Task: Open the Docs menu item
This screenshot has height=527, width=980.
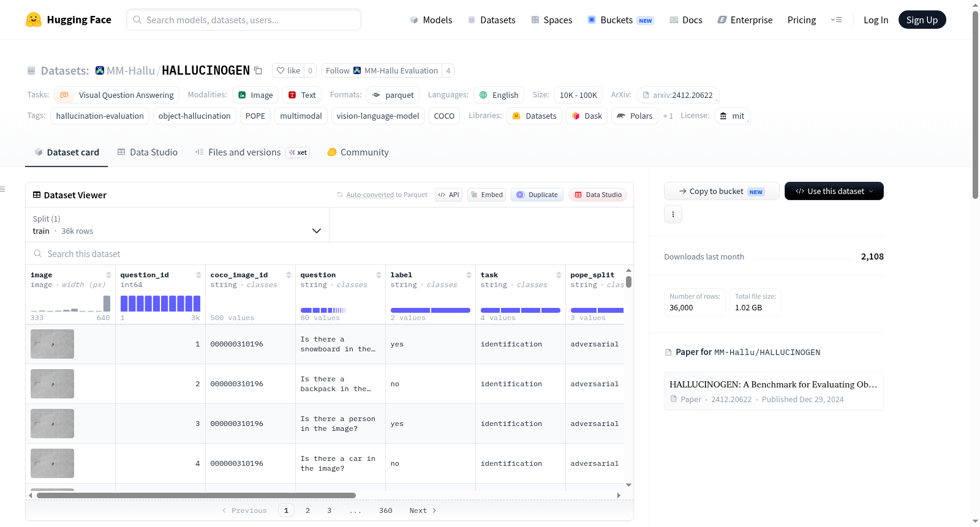Action: click(686, 20)
